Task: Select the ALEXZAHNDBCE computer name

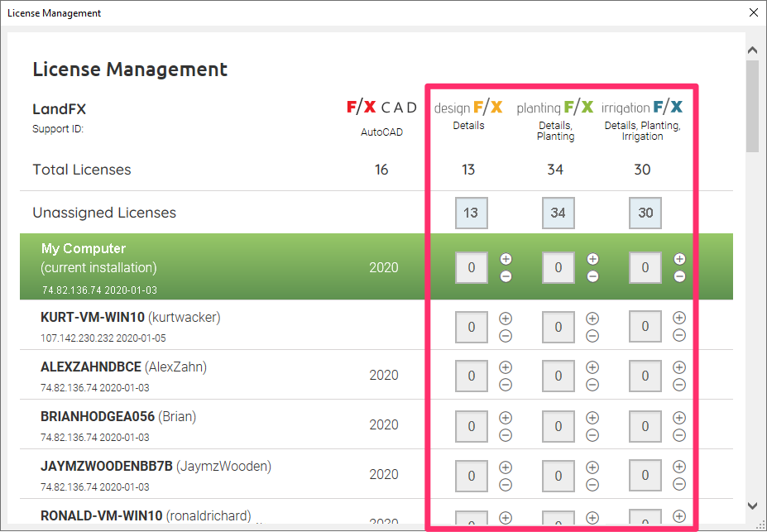Action: tap(91, 367)
